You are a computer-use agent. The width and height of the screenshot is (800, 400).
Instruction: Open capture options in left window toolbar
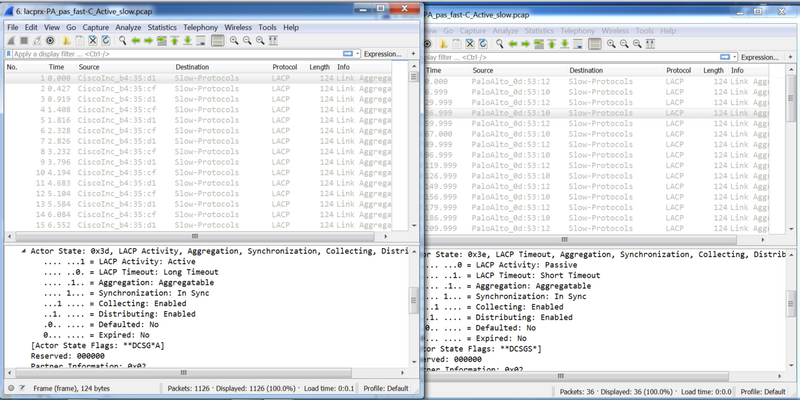point(51,41)
